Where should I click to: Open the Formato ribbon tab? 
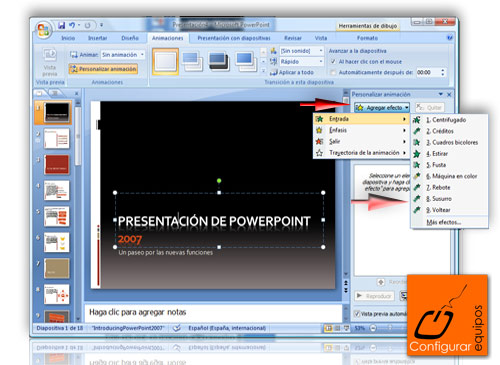367,38
